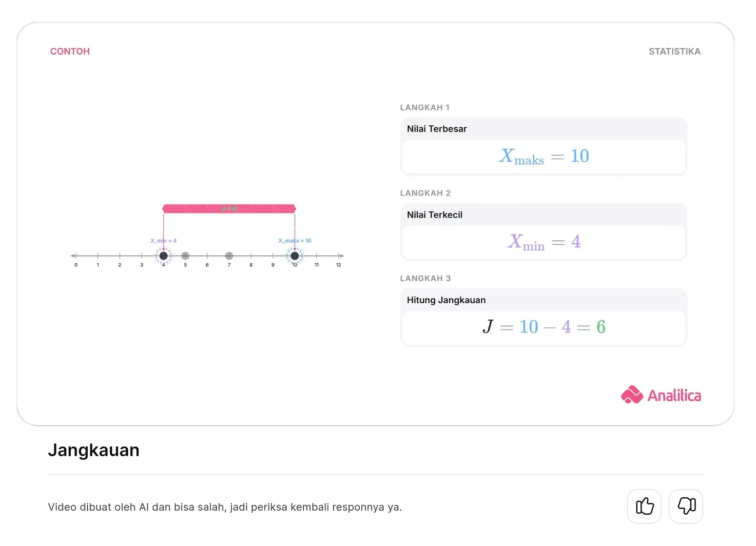Open the Nilai Terkecil step card
The height and width of the screenshot is (546, 756).
click(x=544, y=232)
